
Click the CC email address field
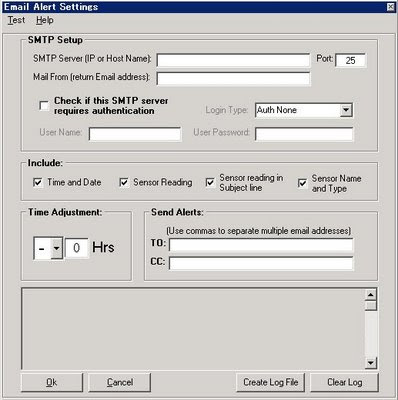[x=261, y=263]
